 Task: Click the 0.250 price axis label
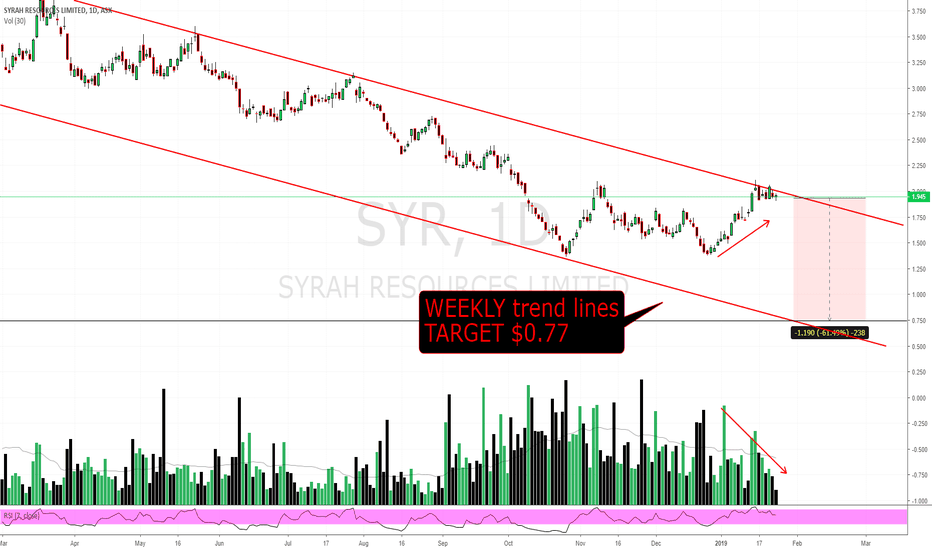tap(918, 372)
